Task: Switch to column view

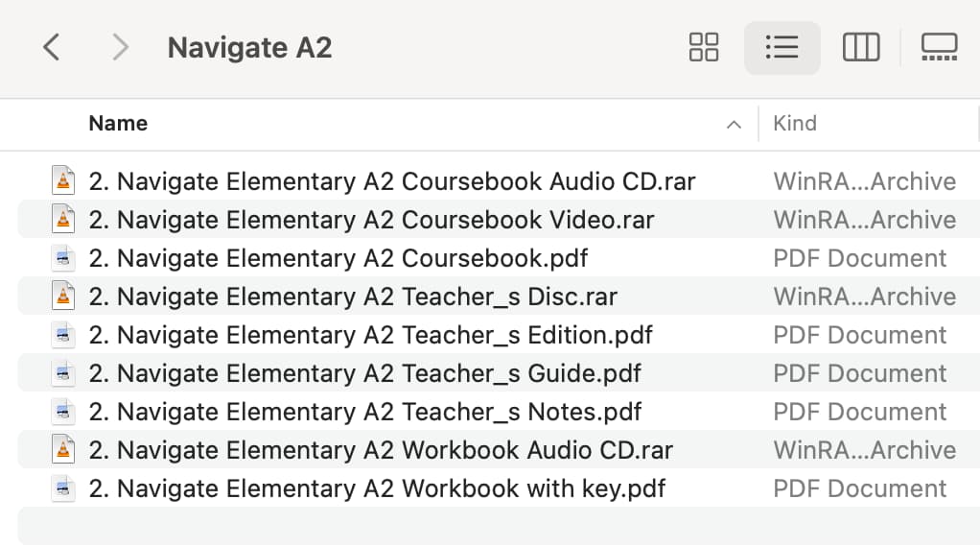Action: 861,48
